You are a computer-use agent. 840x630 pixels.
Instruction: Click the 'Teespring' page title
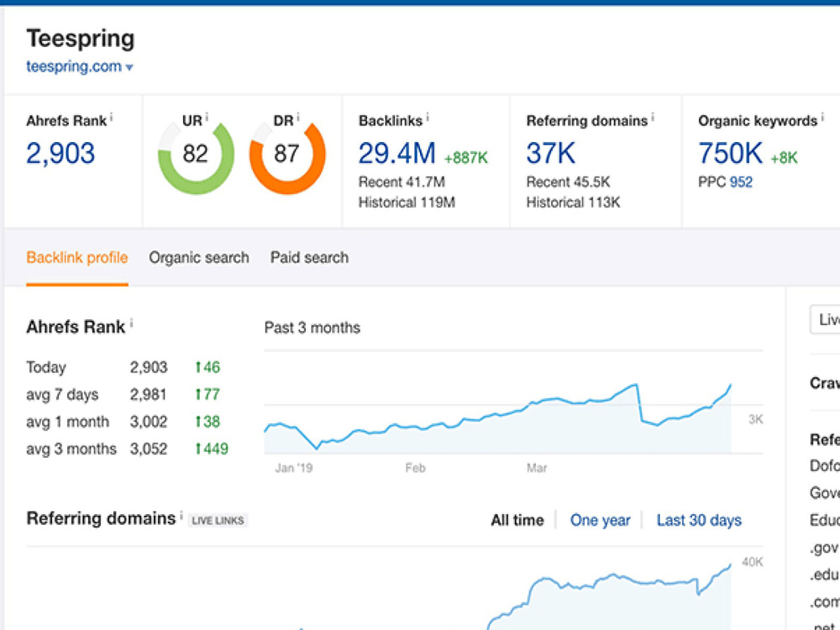pos(81,39)
